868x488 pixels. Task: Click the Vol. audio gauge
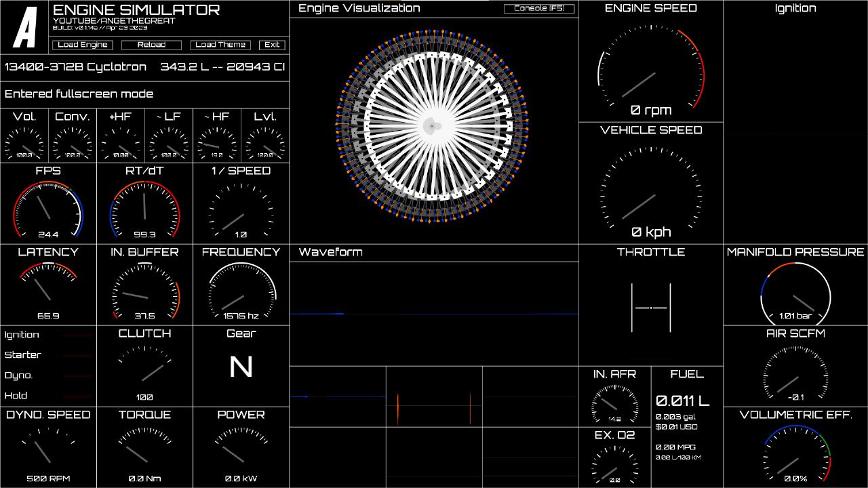[x=24, y=144]
